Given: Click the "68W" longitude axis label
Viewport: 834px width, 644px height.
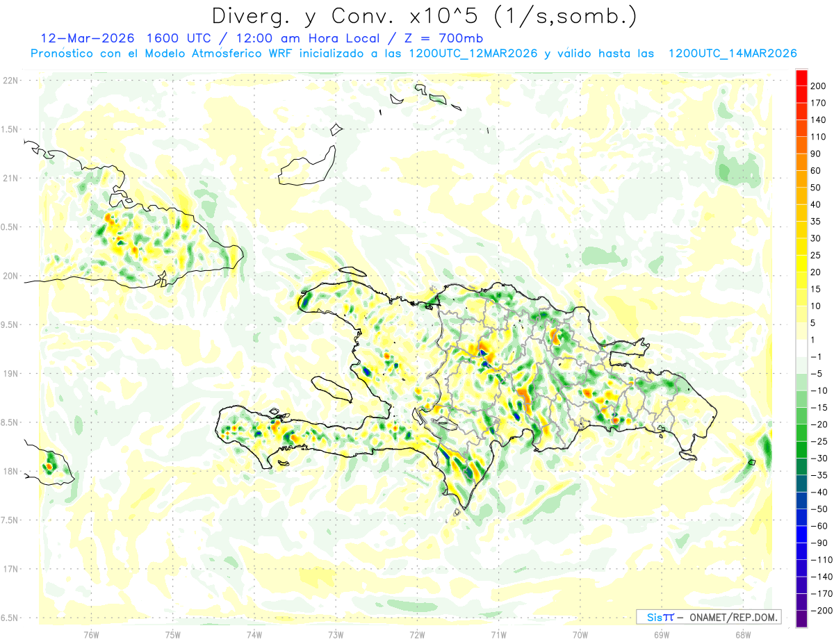Looking at the screenshot, I should click(x=742, y=634).
